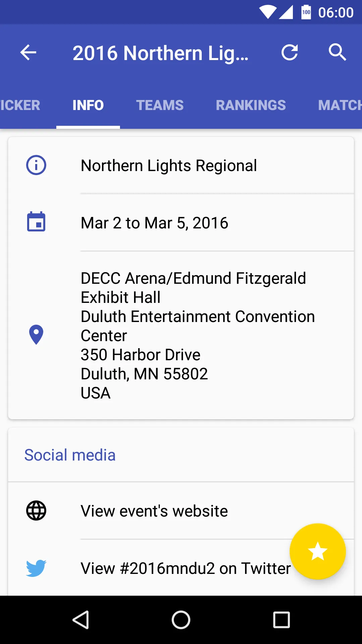Tap the back arrow icon
The width and height of the screenshot is (362, 644).
(x=28, y=53)
